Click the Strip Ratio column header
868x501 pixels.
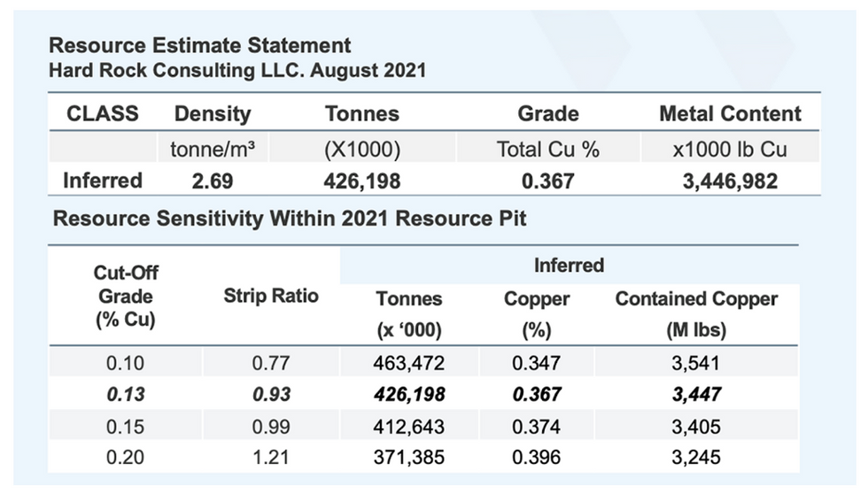[270, 297]
